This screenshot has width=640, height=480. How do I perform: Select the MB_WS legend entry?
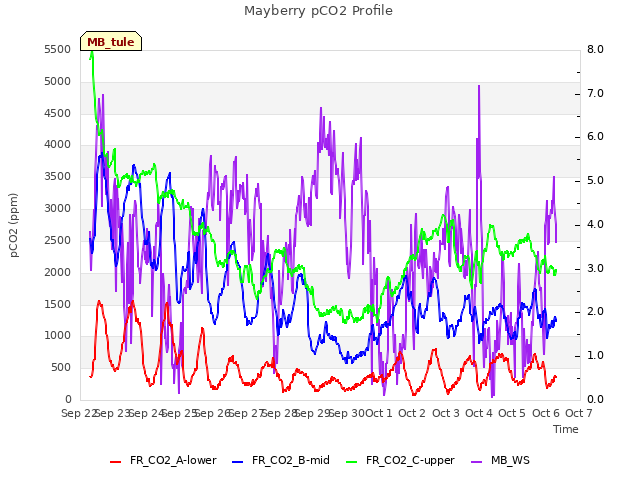pyautogui.click(x=500, y=460)
